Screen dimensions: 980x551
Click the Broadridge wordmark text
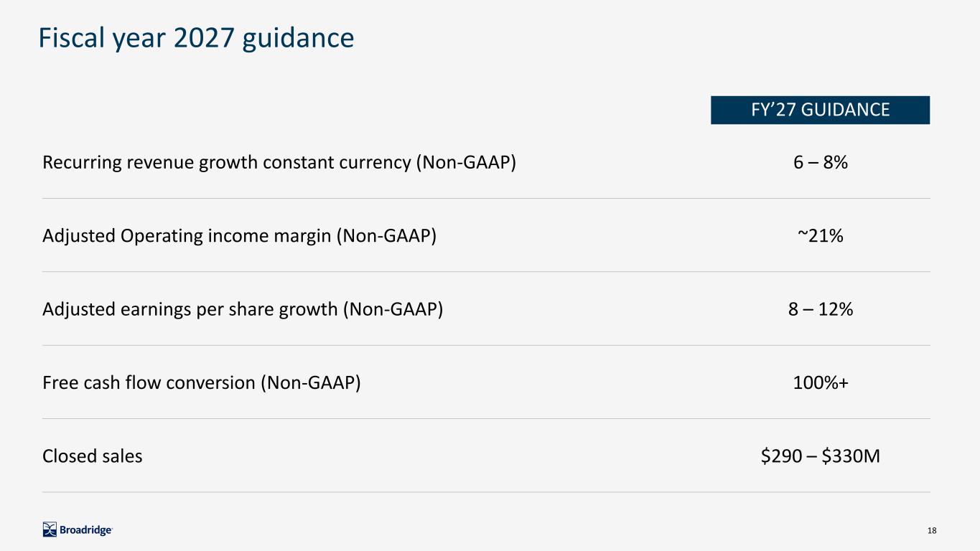coord(86,530)
